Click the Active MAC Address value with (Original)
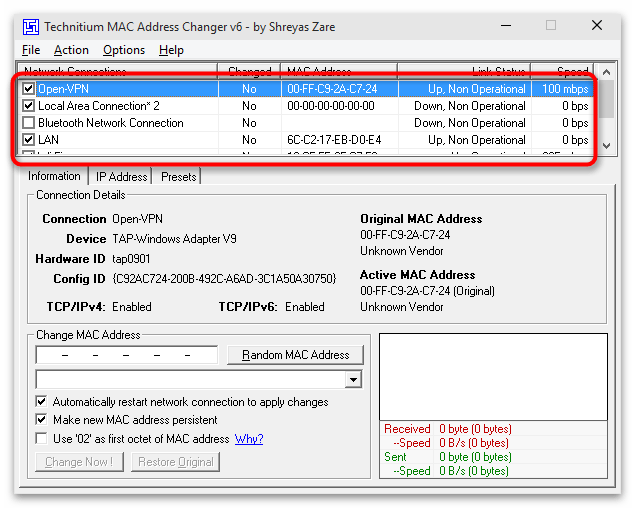This screenshot has width=635, height=508. point(427,291)
